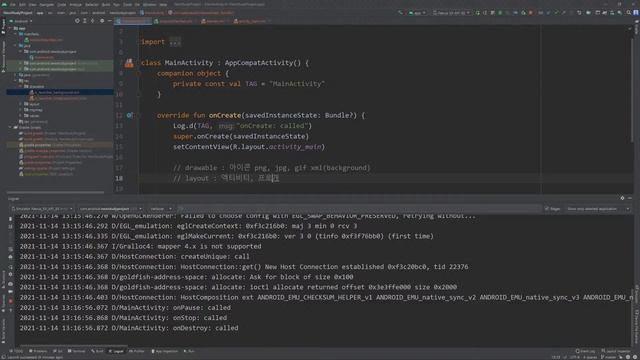Click the onDestroy: called log line
640x360 pixels.
click(129, 328)
